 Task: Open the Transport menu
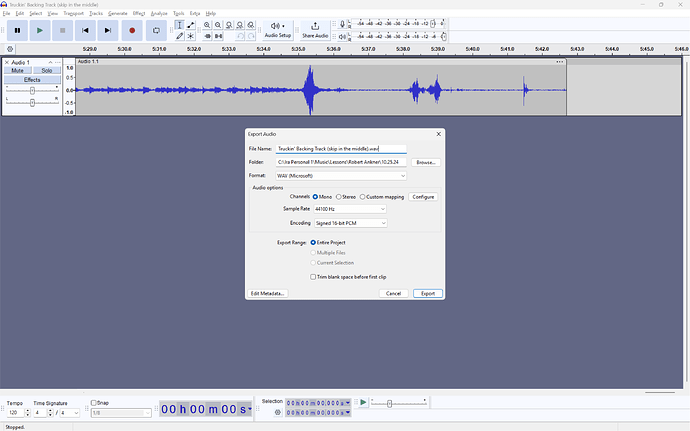(x=73, y=14)
